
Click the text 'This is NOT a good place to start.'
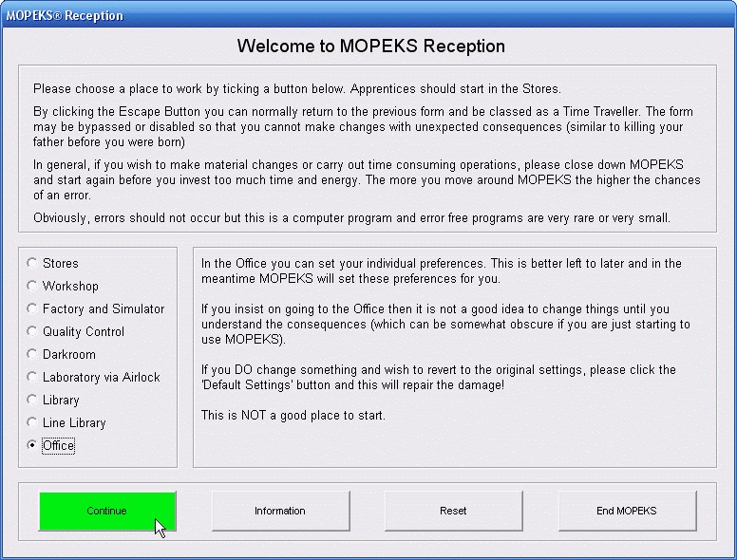(x=293, y=416)
